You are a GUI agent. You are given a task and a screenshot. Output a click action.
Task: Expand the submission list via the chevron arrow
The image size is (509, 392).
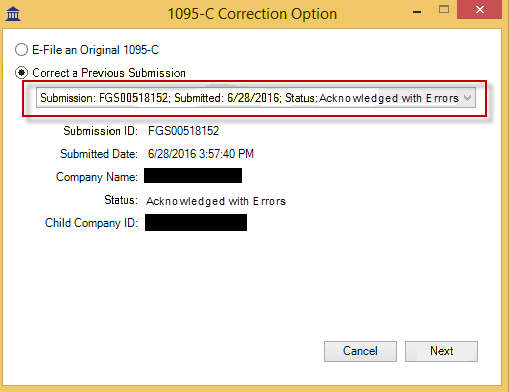[467, 98]
